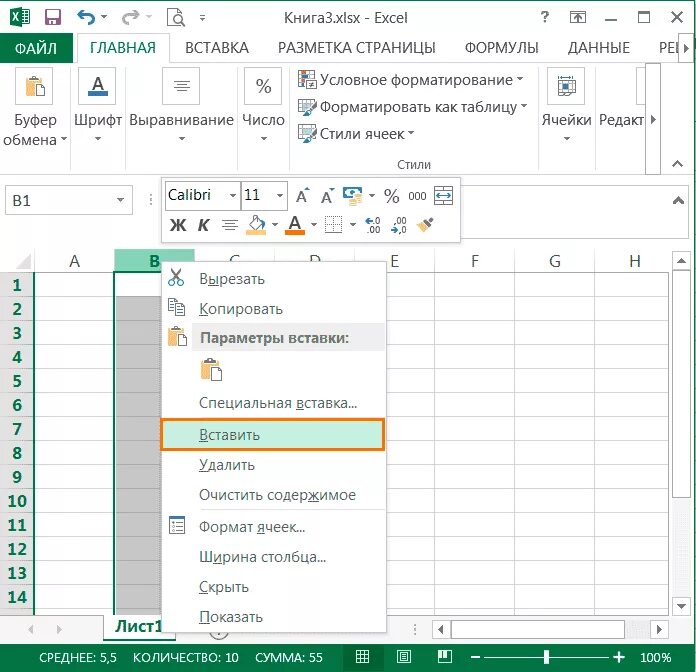Open the Help question mark icon
Image resolution: width=696 pixels, height=672 pixels.
coord(545,17)
